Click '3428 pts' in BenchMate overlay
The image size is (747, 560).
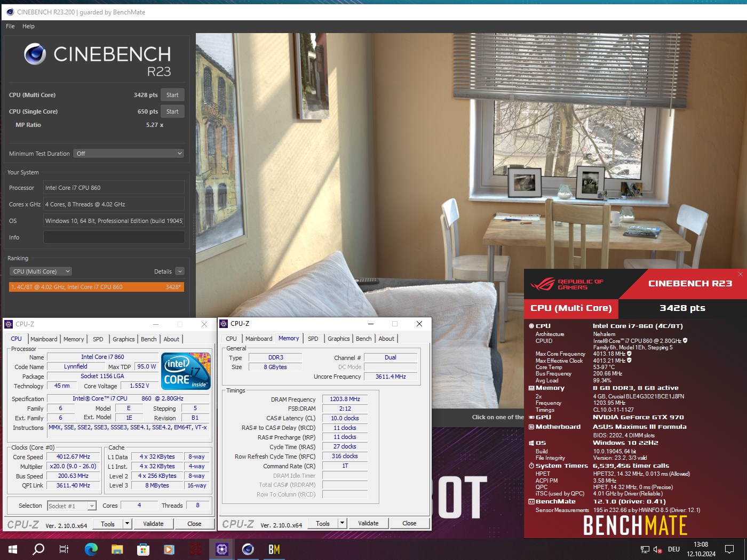(682, 308)
